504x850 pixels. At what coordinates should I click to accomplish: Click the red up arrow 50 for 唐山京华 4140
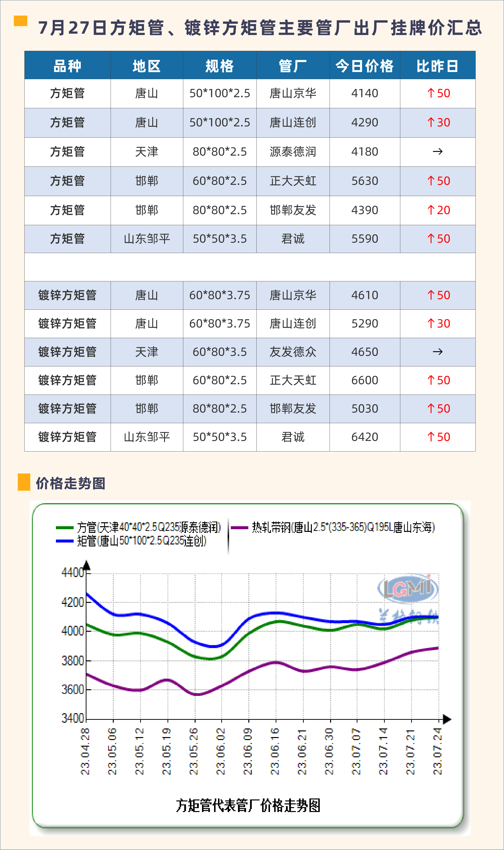tap(438, 93)
